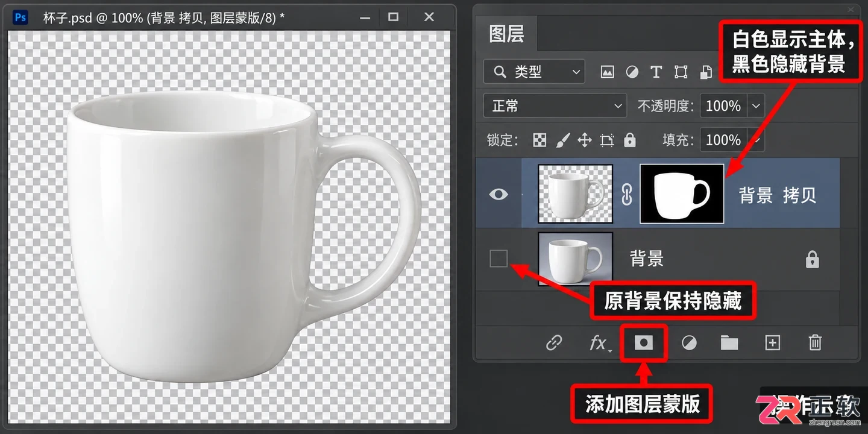
Task: Click the Ps application icon
Action: tap(20, 17)
